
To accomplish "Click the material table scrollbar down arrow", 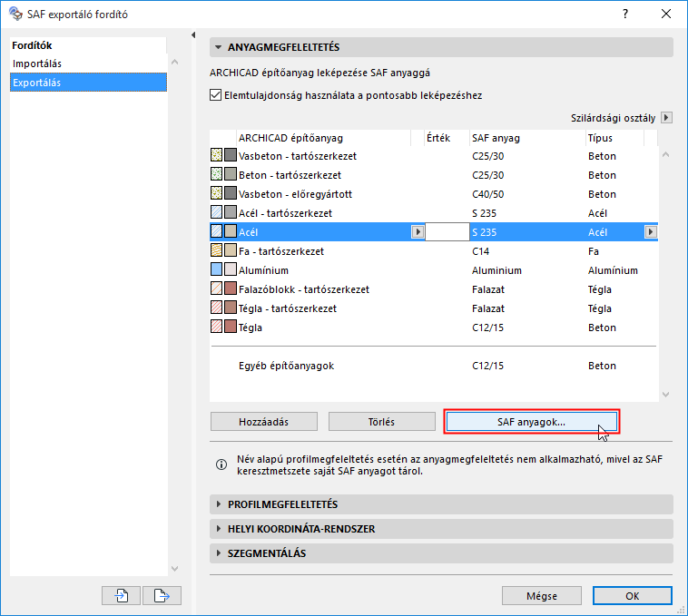I will point(665,395).
